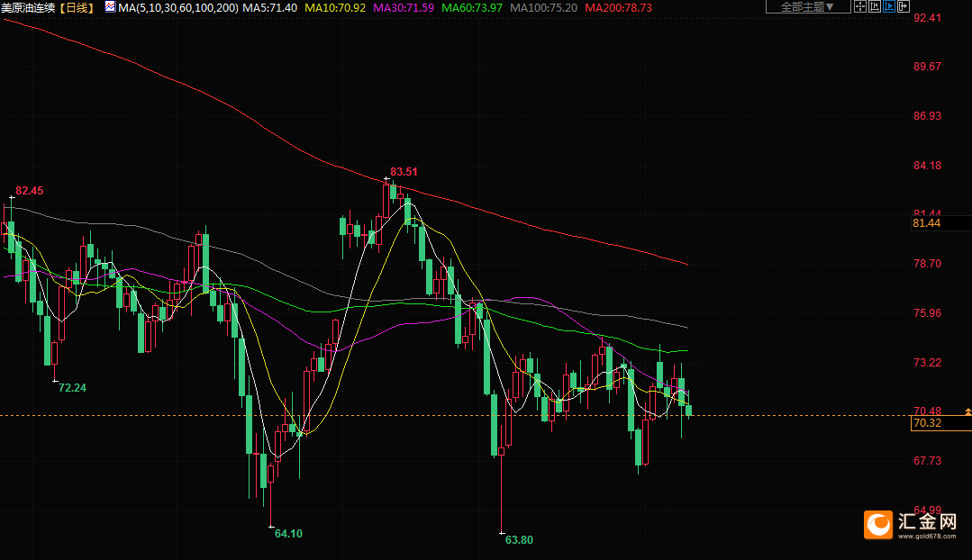This screenshot has width=972, height=560.
Task: Click the 75.96 axis price
Action: tap(927, 312)
